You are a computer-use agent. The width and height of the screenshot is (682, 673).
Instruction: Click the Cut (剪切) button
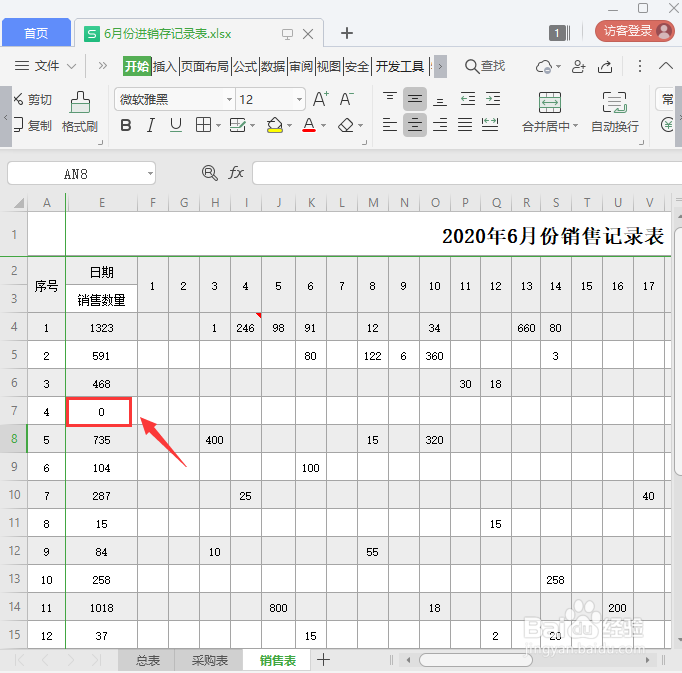tap(32, 100)
